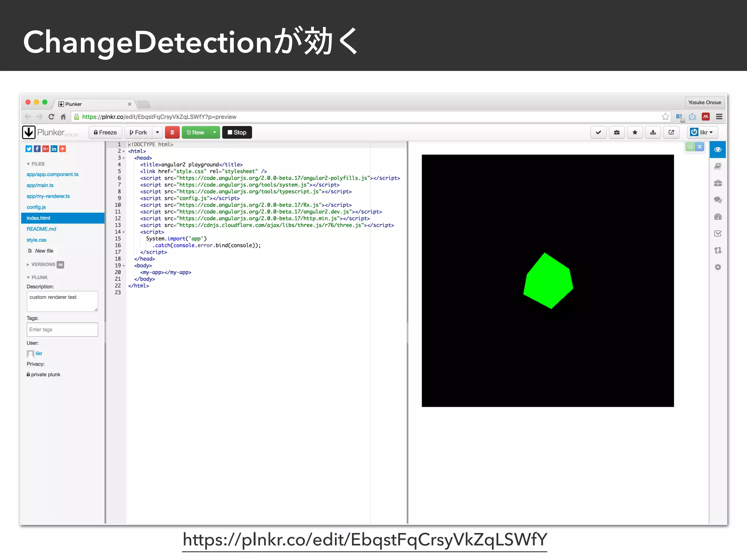Screen dimensions: 747x560
Task: Open the dashboard gauge sidebar icon
Action: pos(718,217)
